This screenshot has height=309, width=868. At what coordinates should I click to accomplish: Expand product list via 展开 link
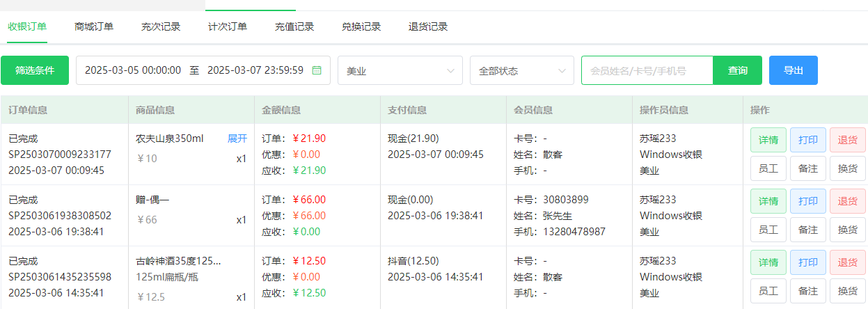[x=237, y=138]
